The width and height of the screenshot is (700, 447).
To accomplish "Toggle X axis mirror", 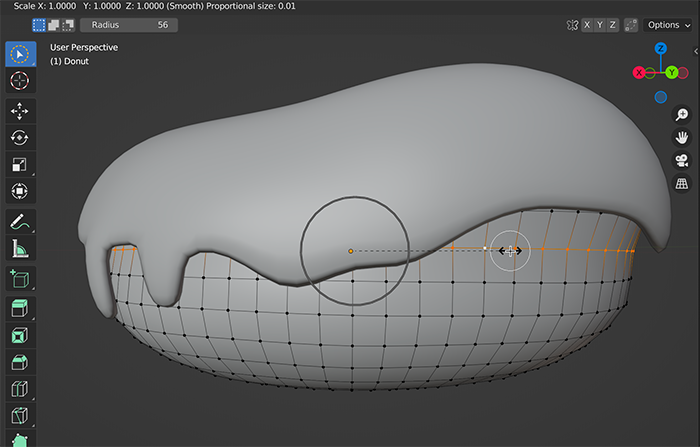I will pos(587,25).
